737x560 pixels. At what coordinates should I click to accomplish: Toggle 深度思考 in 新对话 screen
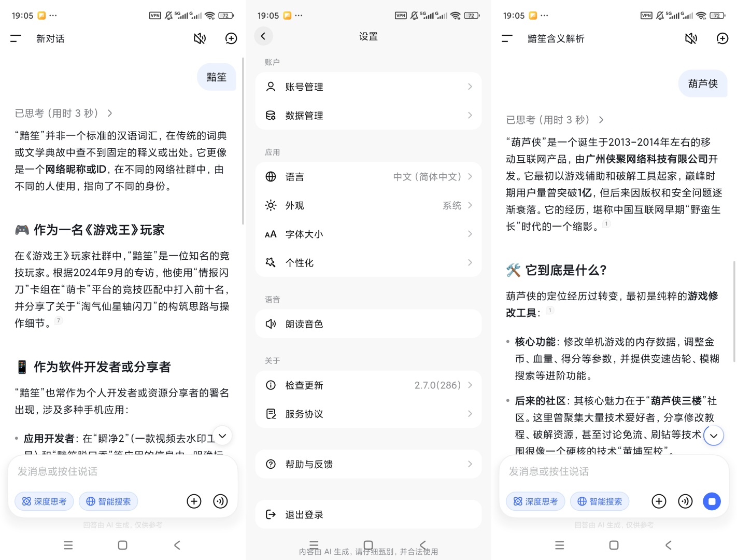tap(44, 501)
